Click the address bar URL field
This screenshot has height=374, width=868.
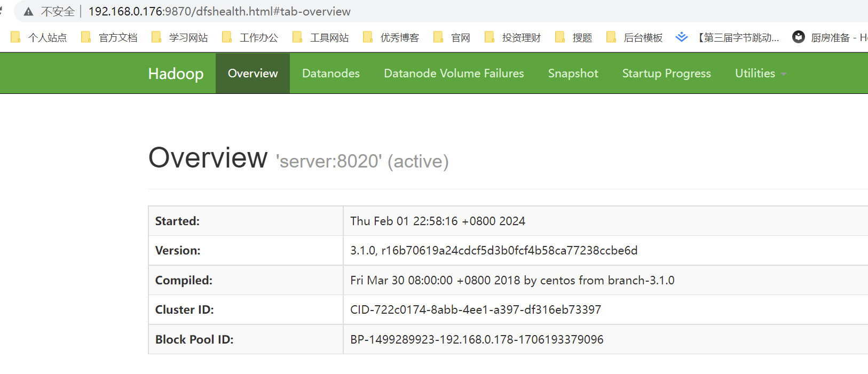pos(219,12)
